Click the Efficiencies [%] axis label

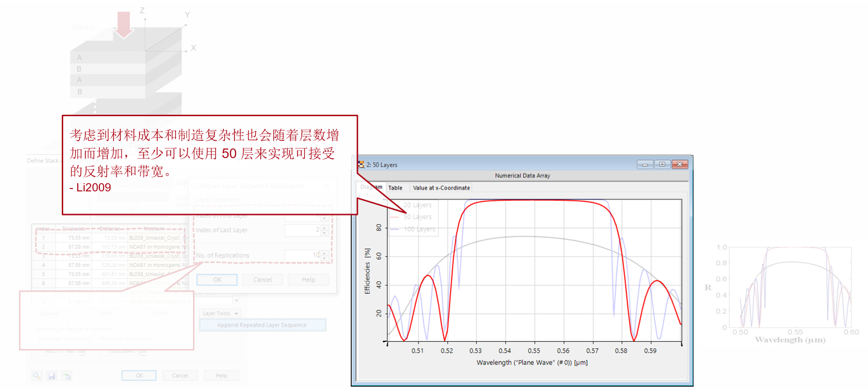coord(367,271)
